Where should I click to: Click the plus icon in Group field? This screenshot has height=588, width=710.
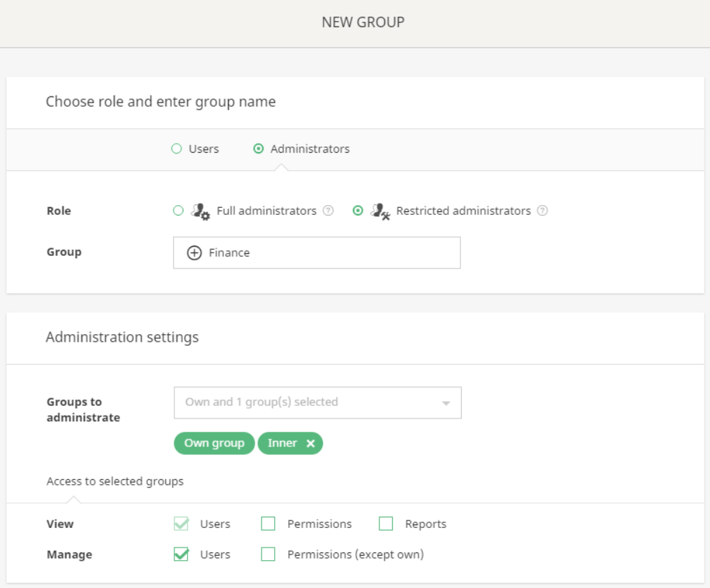(195, 253)
